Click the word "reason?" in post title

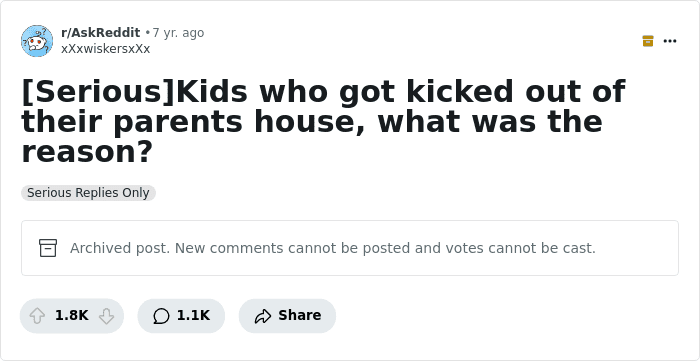(88, 152)
